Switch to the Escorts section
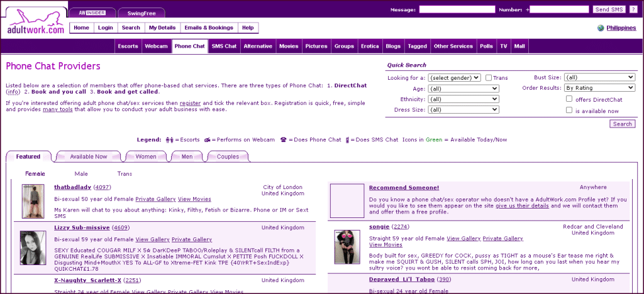Screen dimensions: 644x294 [128, 46]
